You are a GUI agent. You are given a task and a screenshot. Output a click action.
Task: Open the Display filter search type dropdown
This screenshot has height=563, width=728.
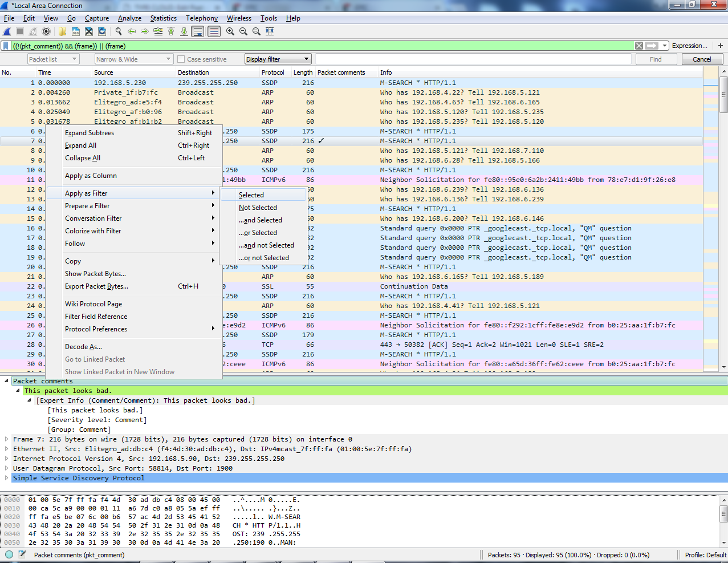(x=278, y=59)
